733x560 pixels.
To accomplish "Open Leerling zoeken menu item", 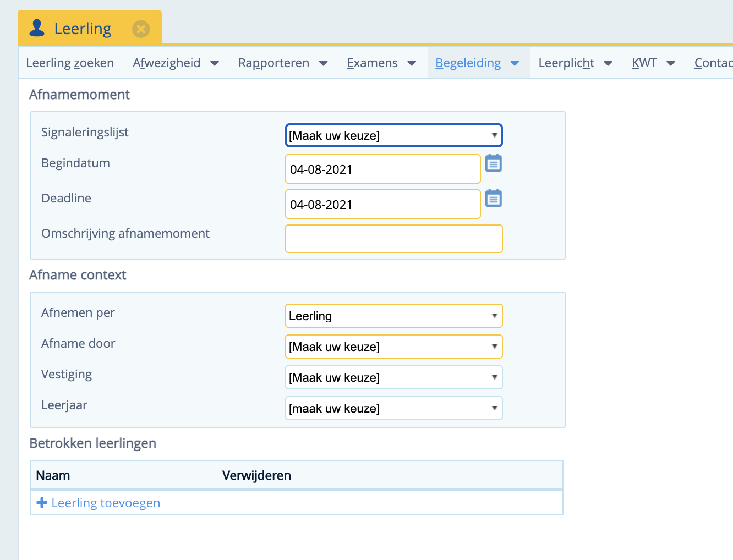I will click(x=70, y=63).
